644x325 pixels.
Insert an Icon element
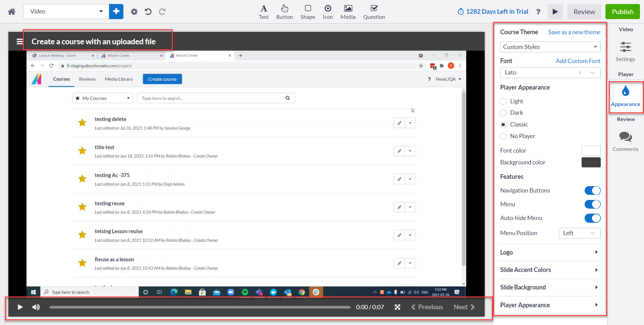click(x=328, y=12)
